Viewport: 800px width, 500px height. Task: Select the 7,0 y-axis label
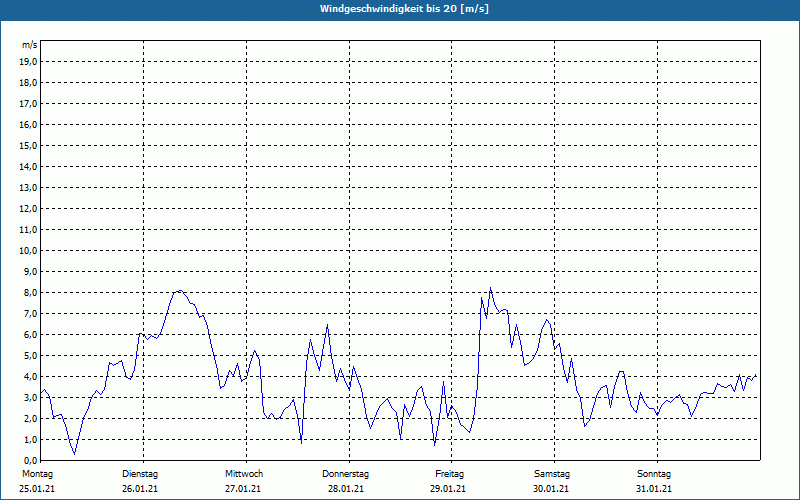pos(30,314)
